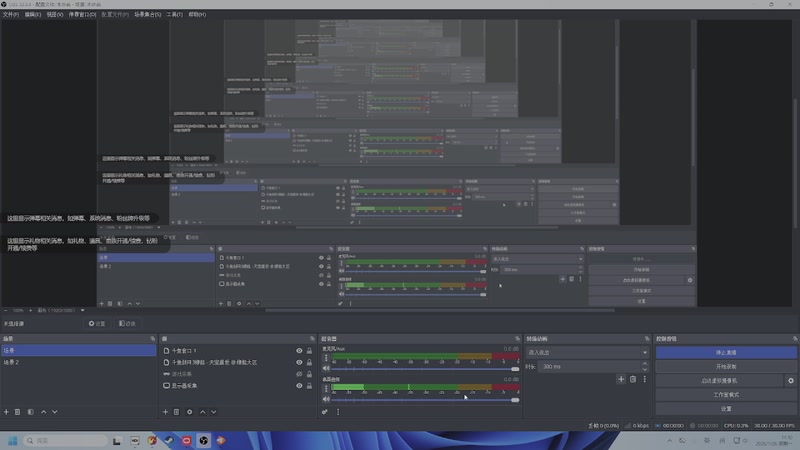Show hidden system tray icons chevron

click(669, 440)
